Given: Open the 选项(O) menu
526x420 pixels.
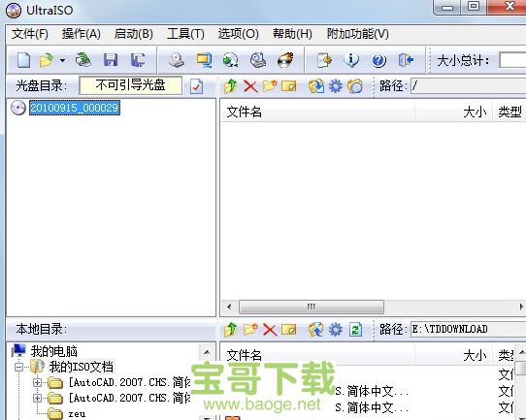Looking at the screenshot, I should [238, 34].
